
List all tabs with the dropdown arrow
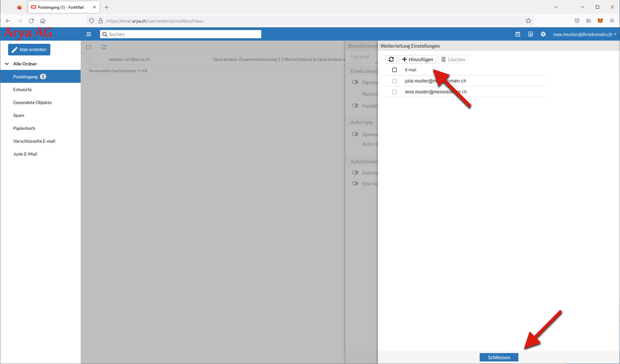pos(556,7)
